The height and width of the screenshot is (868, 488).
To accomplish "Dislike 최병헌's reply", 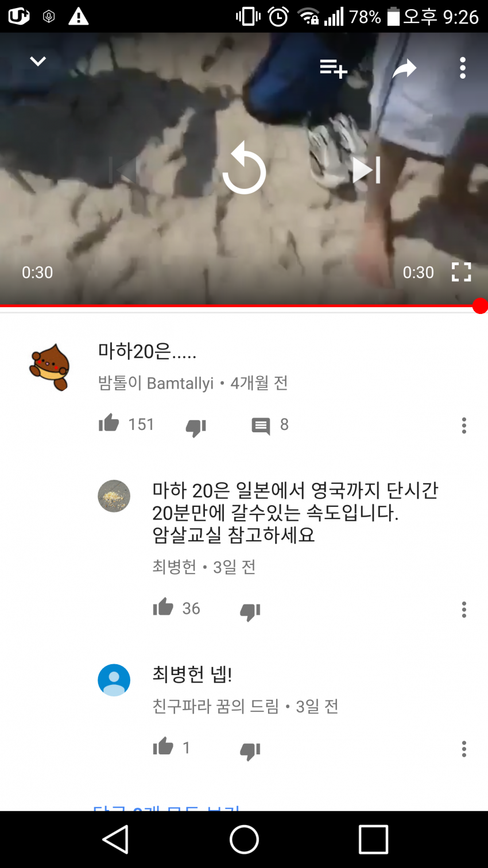I will click(x=250, y=611).
